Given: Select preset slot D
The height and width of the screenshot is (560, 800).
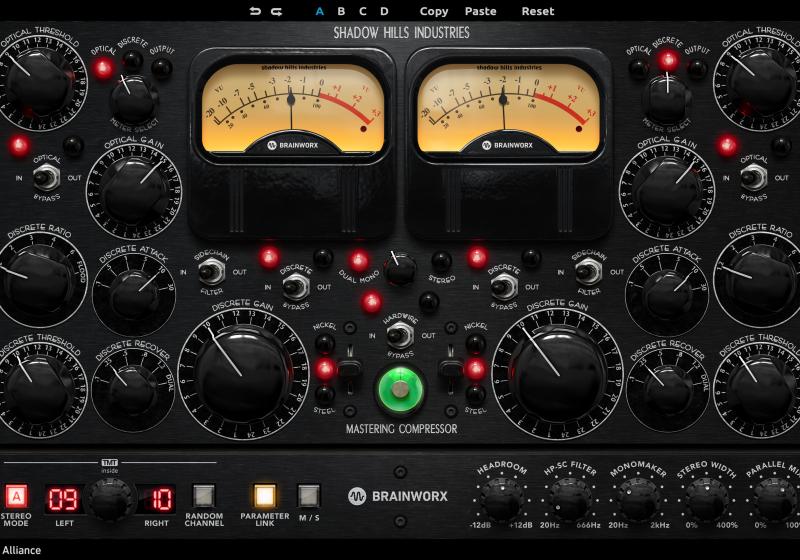Looking at the screenshot, I should pyautogui.click(x=384, y=11).
